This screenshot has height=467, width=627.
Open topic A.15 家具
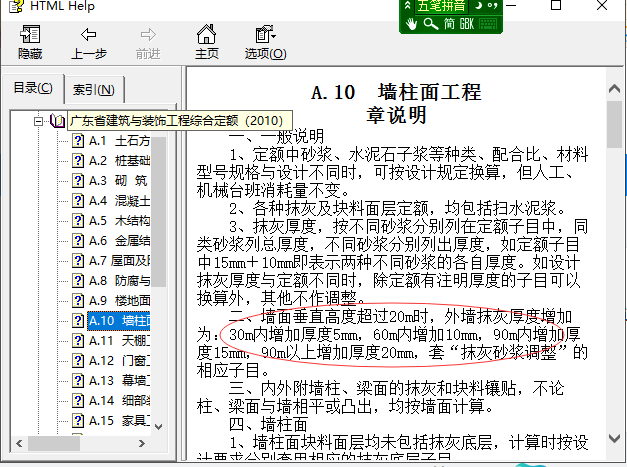point(119,421)
